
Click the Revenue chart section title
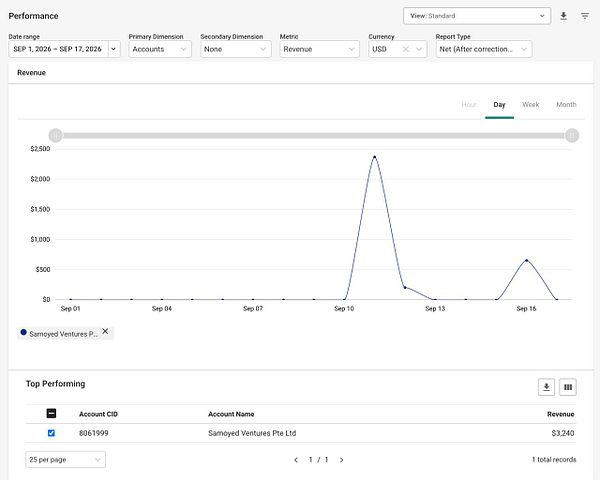(31, 73)
